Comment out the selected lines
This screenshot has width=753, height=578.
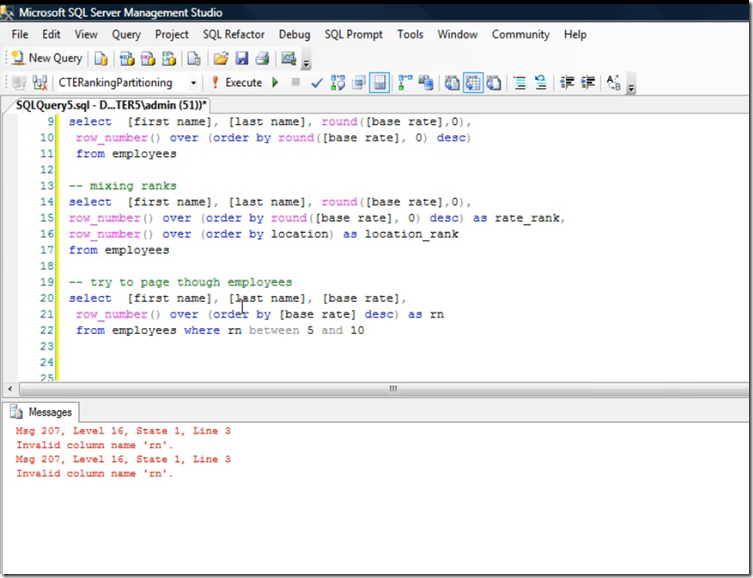(520, 83)
